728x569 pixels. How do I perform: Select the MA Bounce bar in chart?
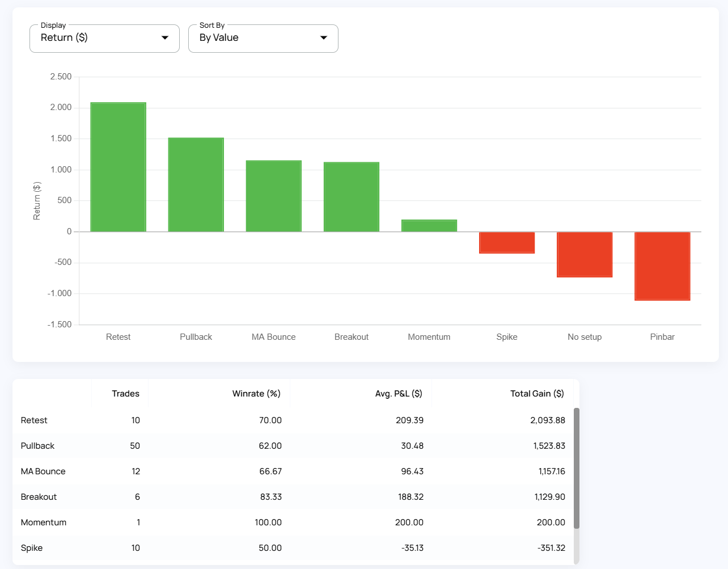273,196
